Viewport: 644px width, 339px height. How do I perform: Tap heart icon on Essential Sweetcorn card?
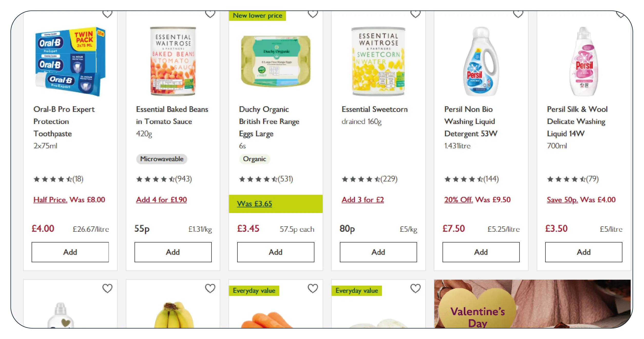[415, 14]
